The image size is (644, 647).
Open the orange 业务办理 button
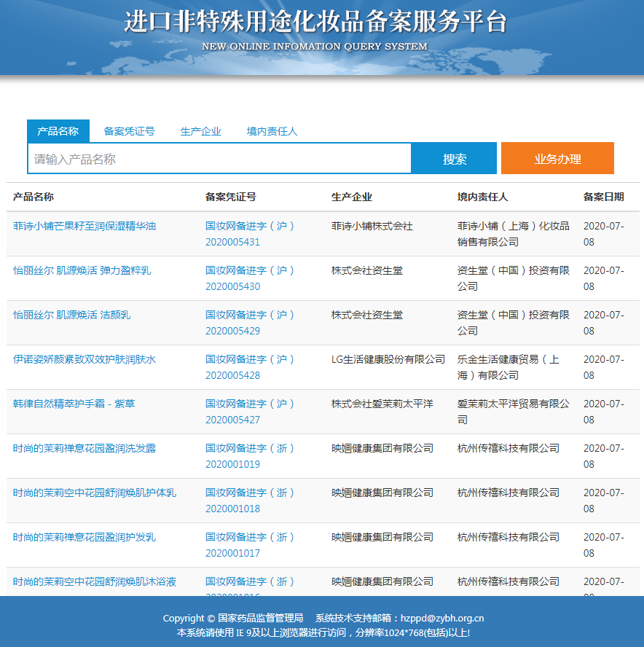coord(557,158)
